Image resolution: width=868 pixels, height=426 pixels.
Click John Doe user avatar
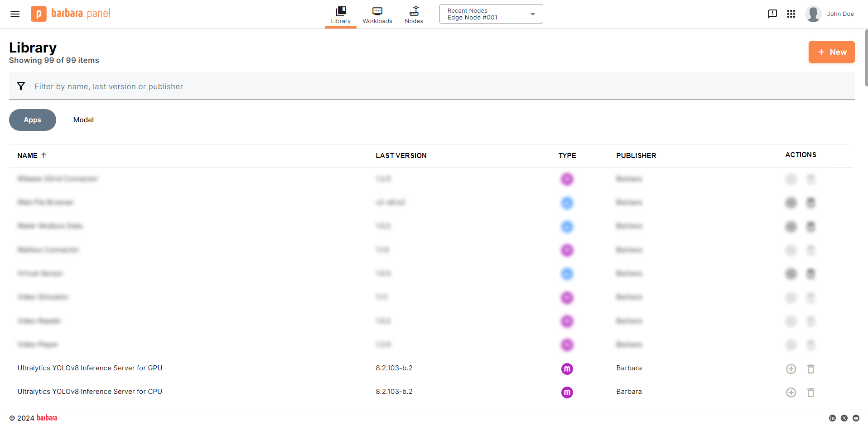coord(813,14)
